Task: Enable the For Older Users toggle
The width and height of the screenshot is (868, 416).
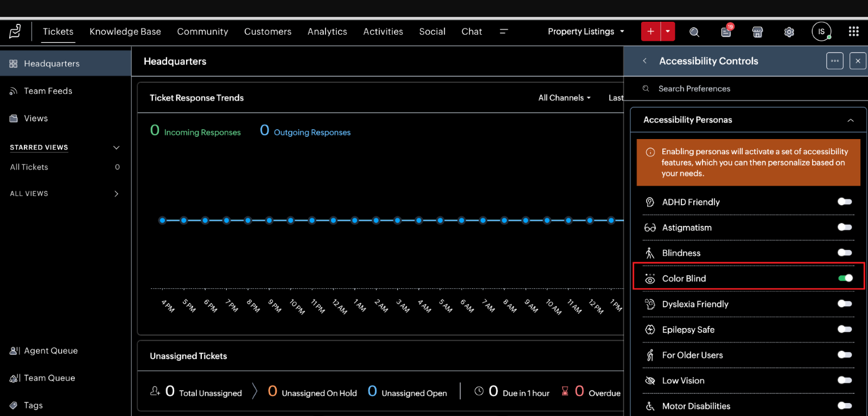Action: [x=845, y=355]
